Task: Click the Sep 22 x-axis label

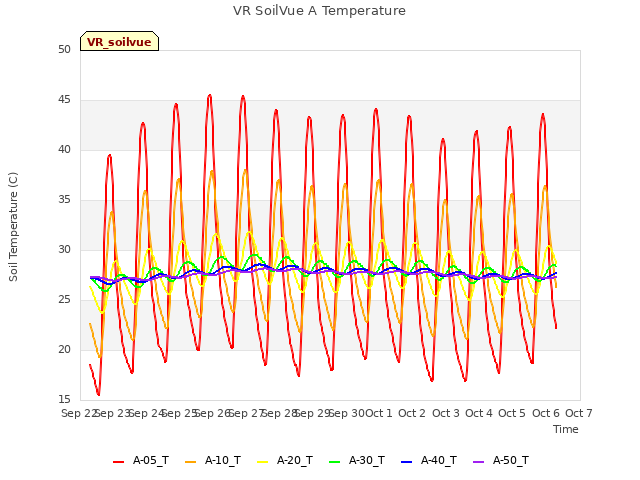Action: [79, 413]
